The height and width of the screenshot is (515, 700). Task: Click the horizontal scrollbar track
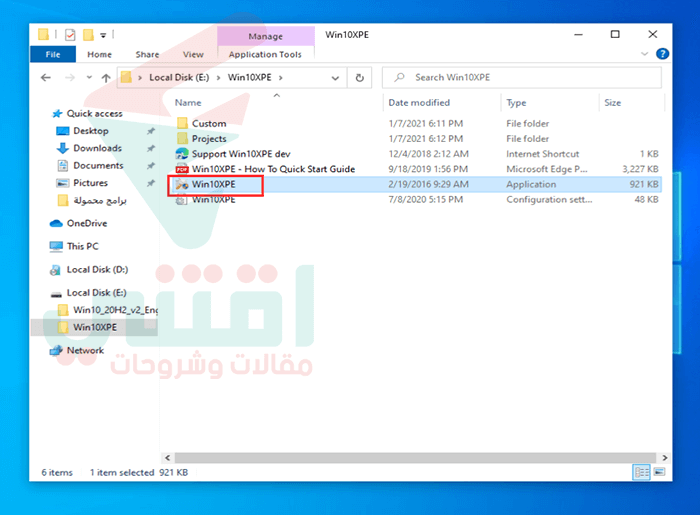[415, 458]
